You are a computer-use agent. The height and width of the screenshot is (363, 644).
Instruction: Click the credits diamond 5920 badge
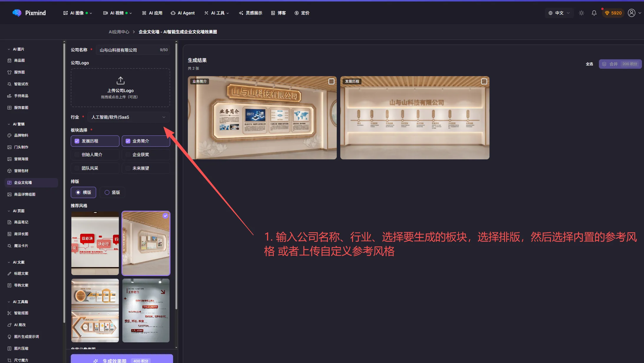click(x=613, y=13)
